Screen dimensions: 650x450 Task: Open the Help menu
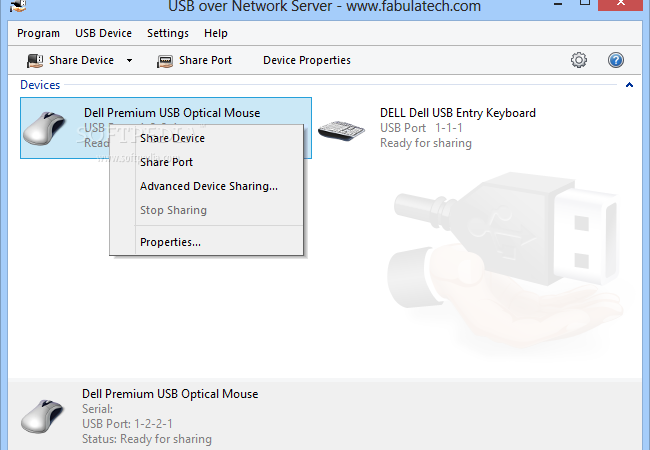pos(216,33)
